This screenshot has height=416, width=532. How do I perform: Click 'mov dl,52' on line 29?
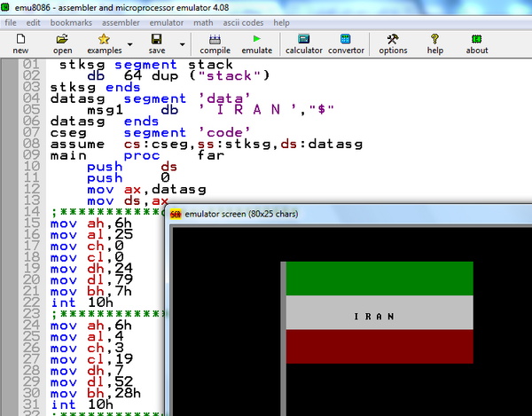91,382
